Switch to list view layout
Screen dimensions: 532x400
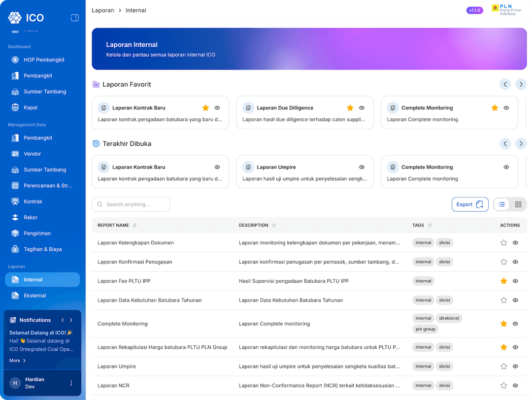[x=501, y=204]
